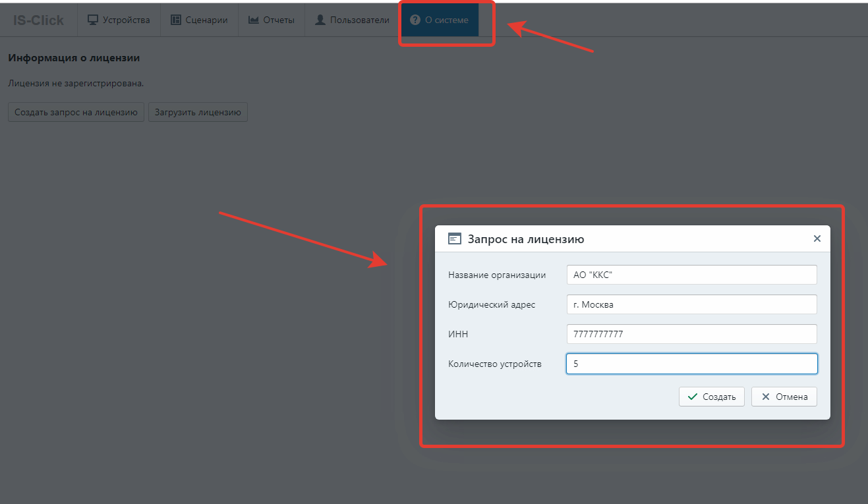Click the user icon next to Пользователи
Image resolution: width=868 pixels, height=504 pixels.
click(x=320, y=20)
